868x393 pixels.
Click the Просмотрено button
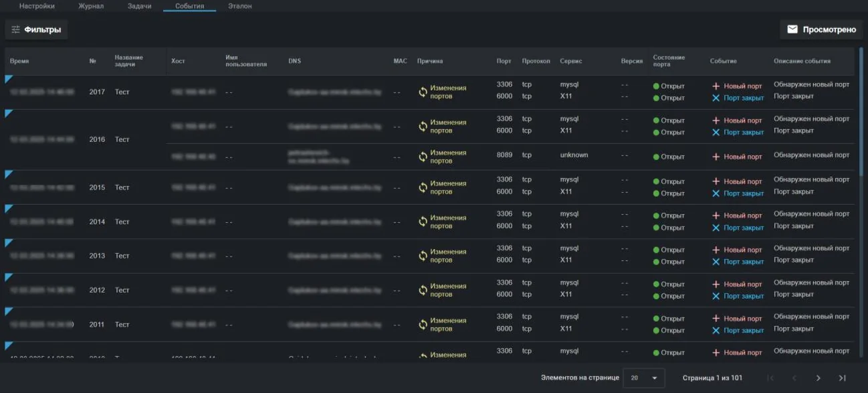pyautogui.click(x=821, y=29)
